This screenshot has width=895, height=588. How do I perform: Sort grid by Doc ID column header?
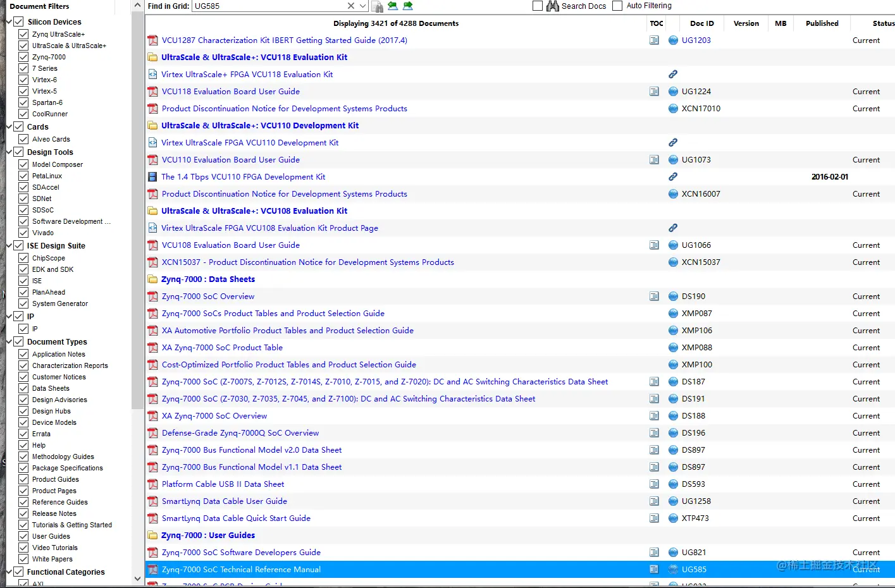pyautogui.click(x=701, y=23)
